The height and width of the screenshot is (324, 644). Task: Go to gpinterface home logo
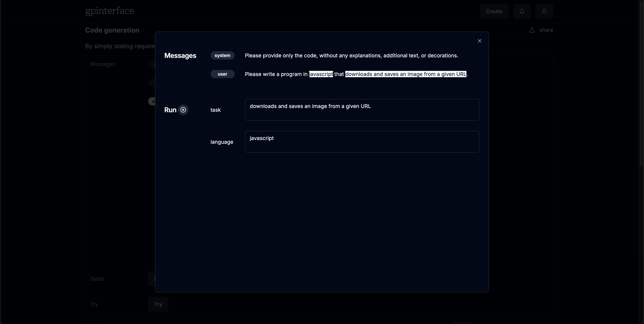tap(110, 11)
